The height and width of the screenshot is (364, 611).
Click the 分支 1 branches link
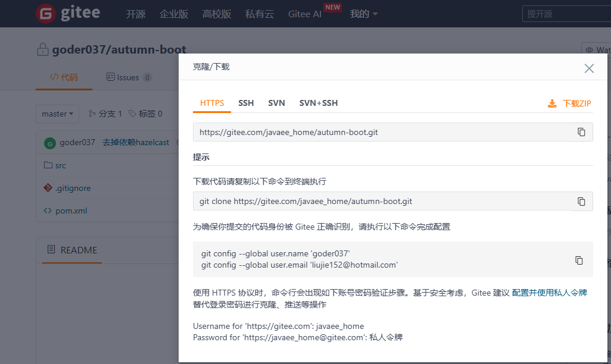[x=105, y=114]
